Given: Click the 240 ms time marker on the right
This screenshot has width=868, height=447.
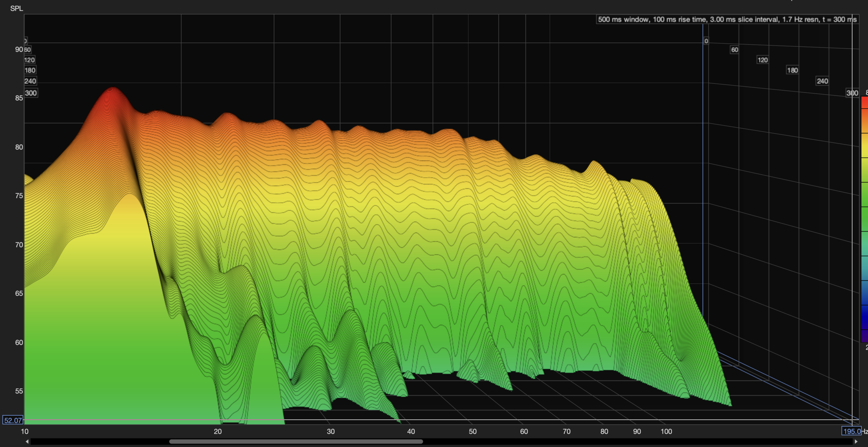Looking at the screenshot, I should [x=822, y=81].
